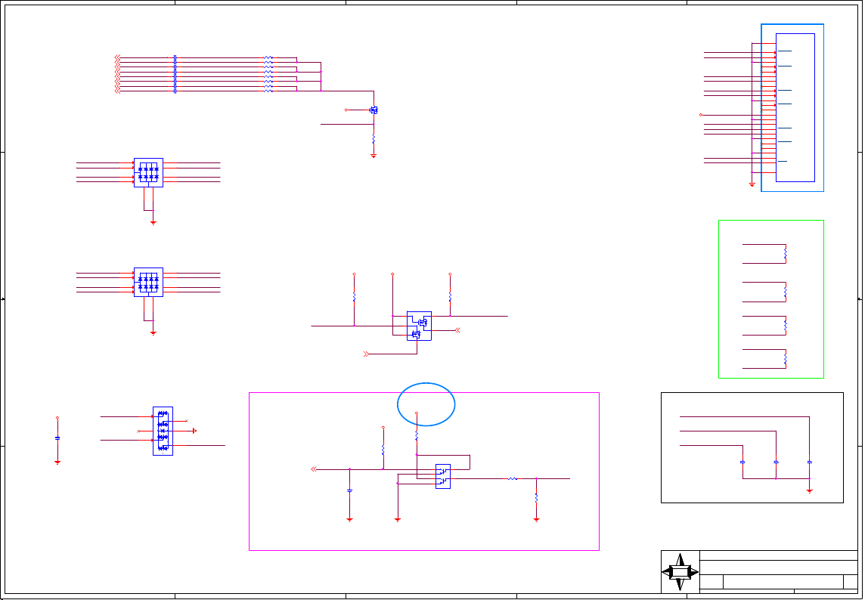Click the power port left of the connector
The height and width of the screenshot is (600, 868).
tap(701, 115)
